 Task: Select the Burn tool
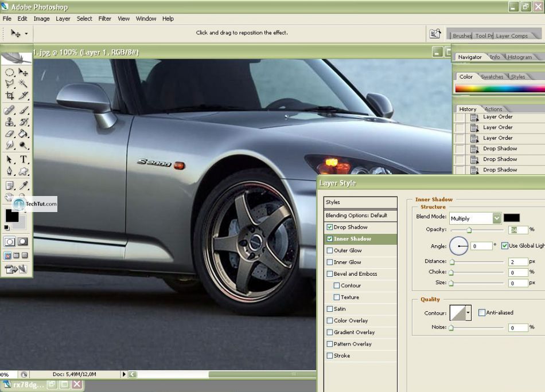pos(23,145)
